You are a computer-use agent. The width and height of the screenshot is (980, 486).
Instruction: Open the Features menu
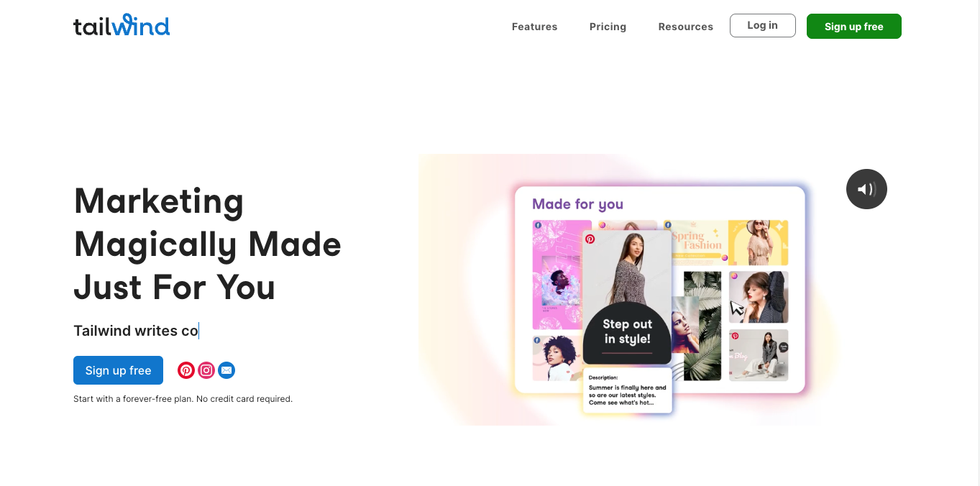(x=534, y=27)
